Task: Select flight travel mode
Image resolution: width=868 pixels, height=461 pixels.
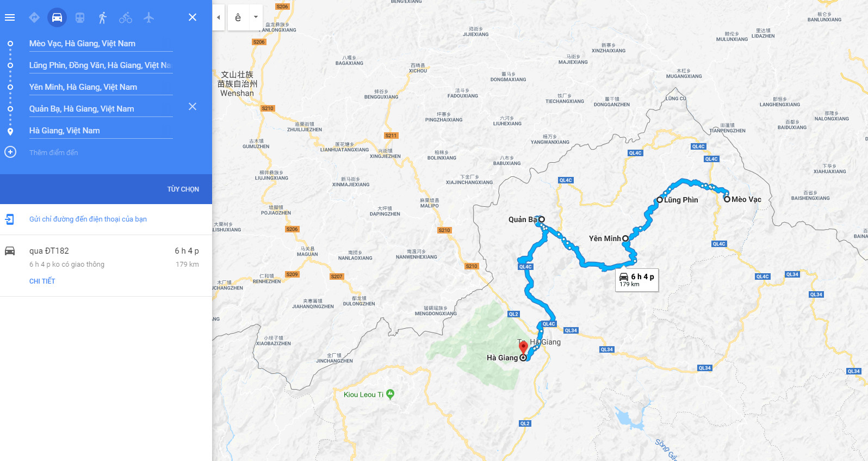Action: (148, 17)
